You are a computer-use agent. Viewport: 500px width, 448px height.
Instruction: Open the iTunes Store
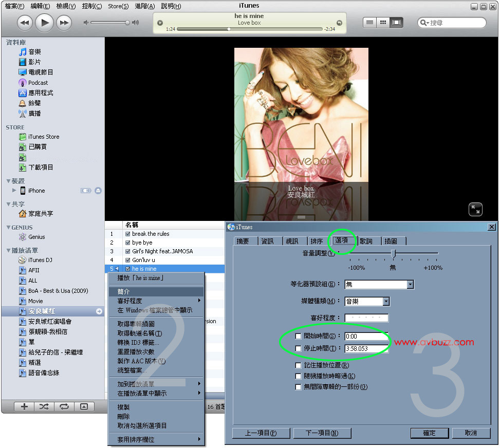coord(39,137)
